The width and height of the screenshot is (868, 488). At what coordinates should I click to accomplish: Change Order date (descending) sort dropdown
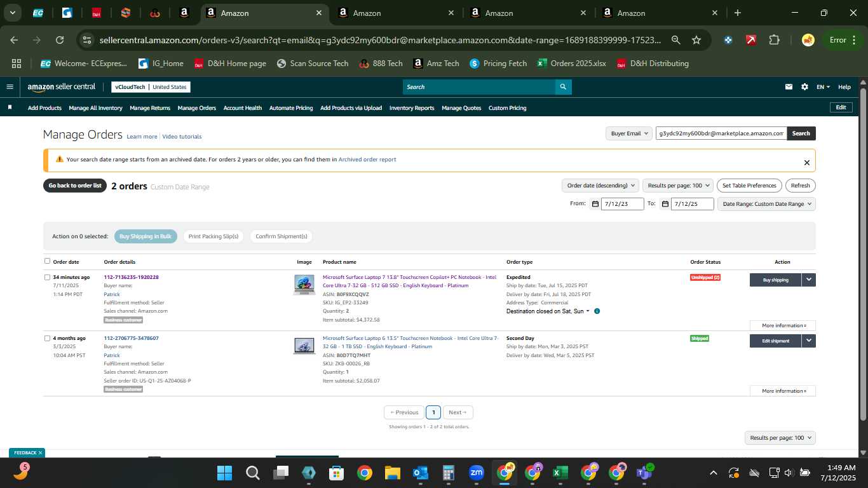point(600,186)
